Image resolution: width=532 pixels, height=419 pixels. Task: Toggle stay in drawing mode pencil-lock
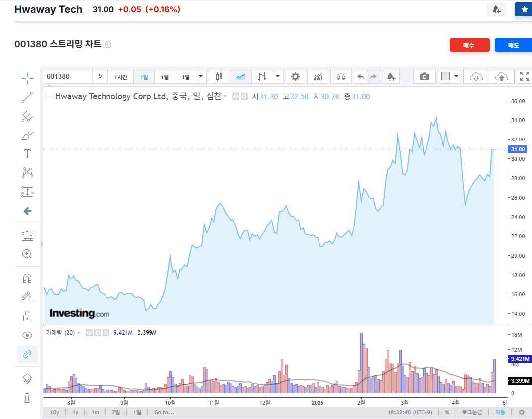27,297
